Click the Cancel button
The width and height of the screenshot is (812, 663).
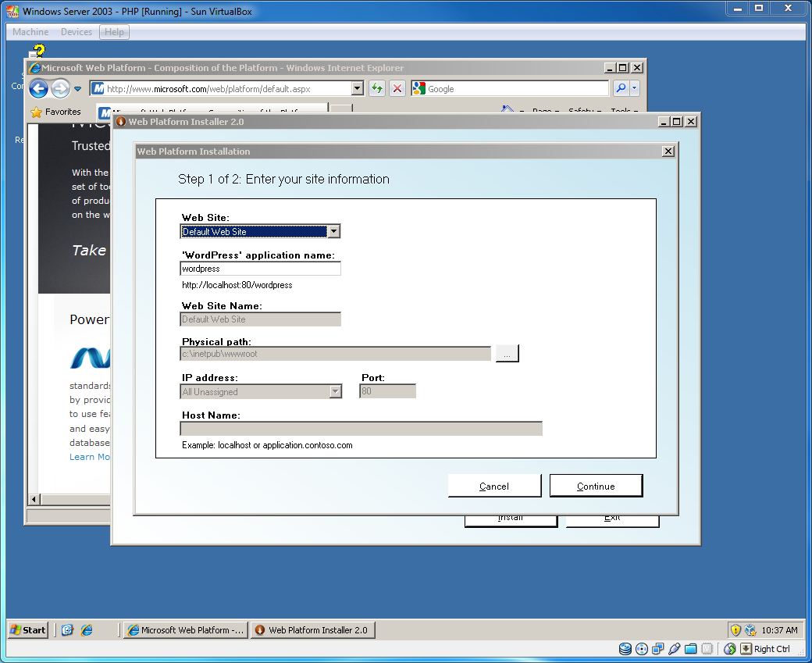494,486
